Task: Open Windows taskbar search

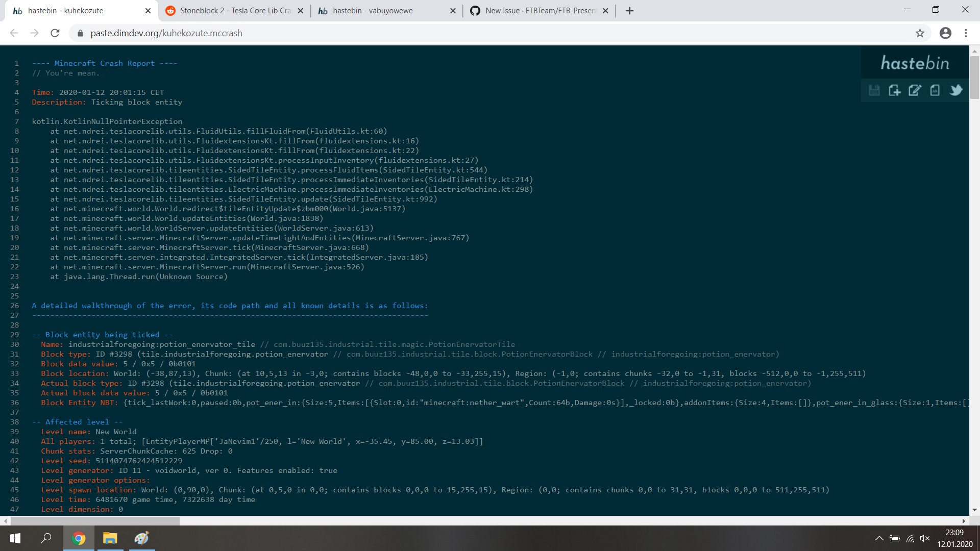Action: click(x=46, y=538)
